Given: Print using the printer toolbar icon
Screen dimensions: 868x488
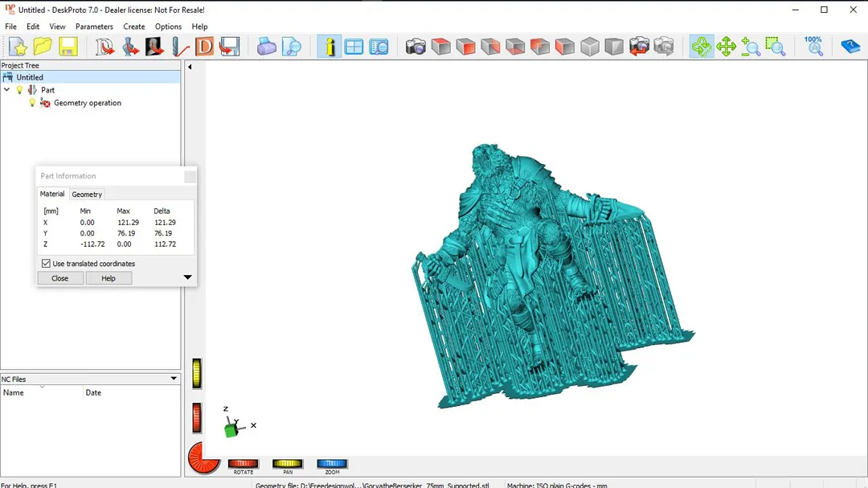Looking at the screenshot, I should pyautogui.click(x=266, y=47).
